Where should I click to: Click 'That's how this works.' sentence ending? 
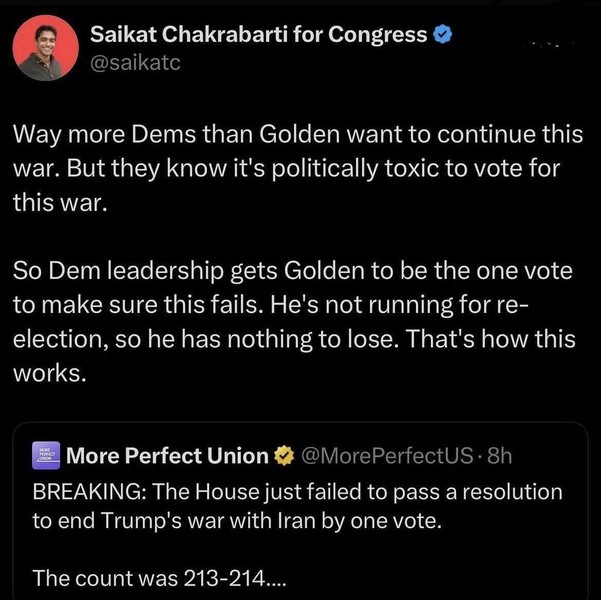(500, 339)
